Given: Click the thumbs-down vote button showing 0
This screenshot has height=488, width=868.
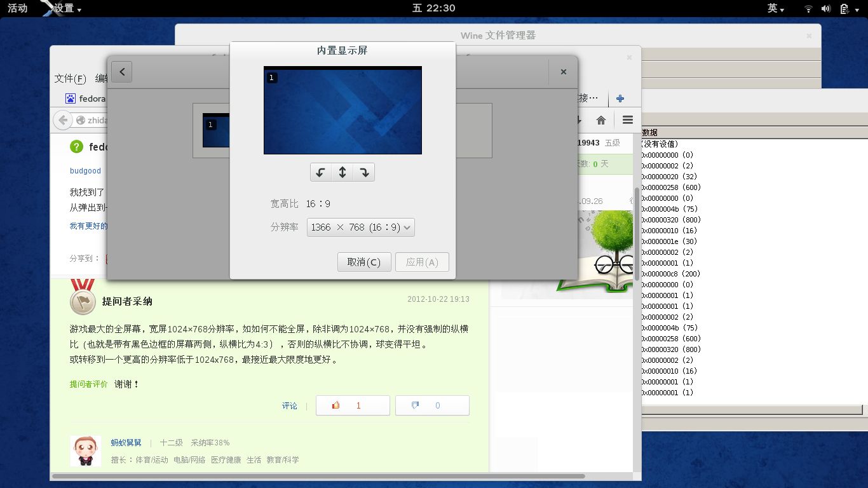Looking at the screenshot, I should tap(432, 405).
